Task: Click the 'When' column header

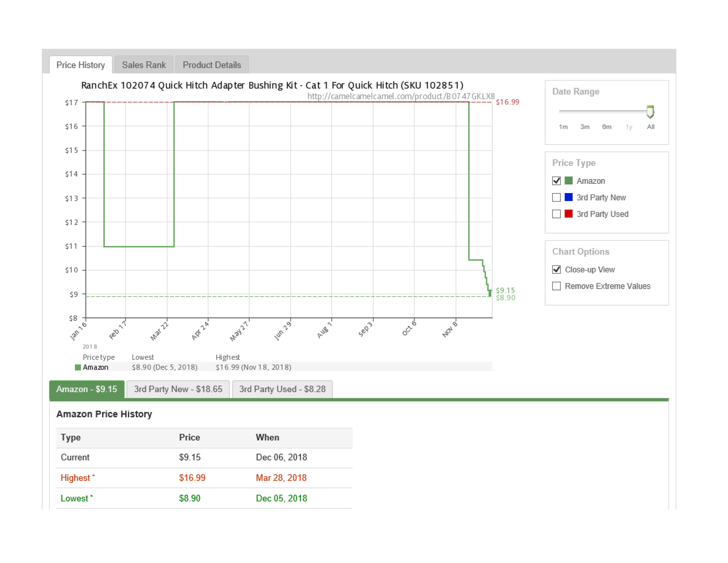Action: click(x=268, y=438)
